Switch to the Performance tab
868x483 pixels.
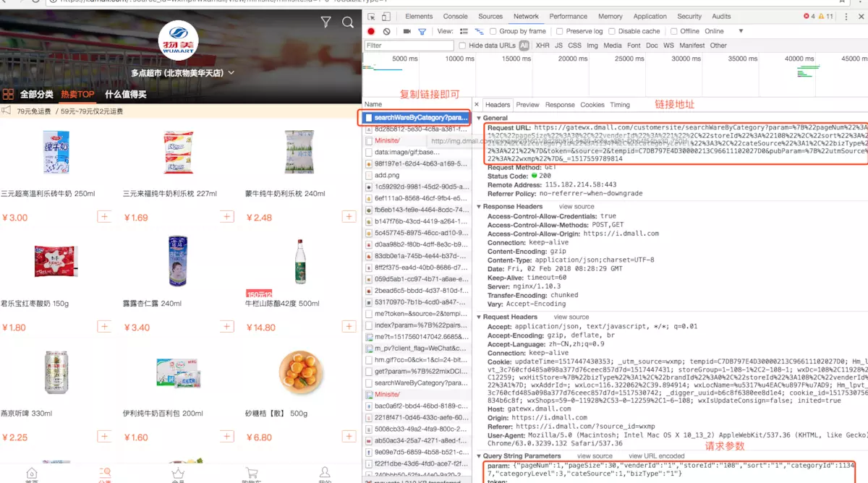569,16
